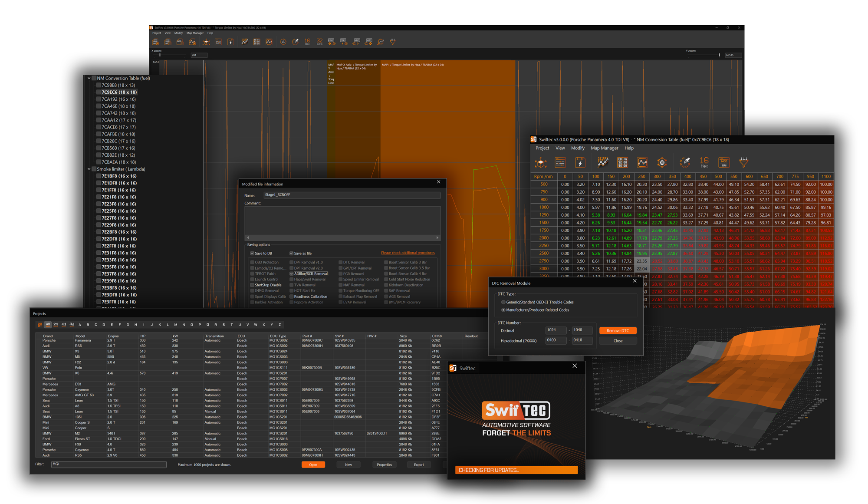Open the Map Manager menu in table window

604,148
